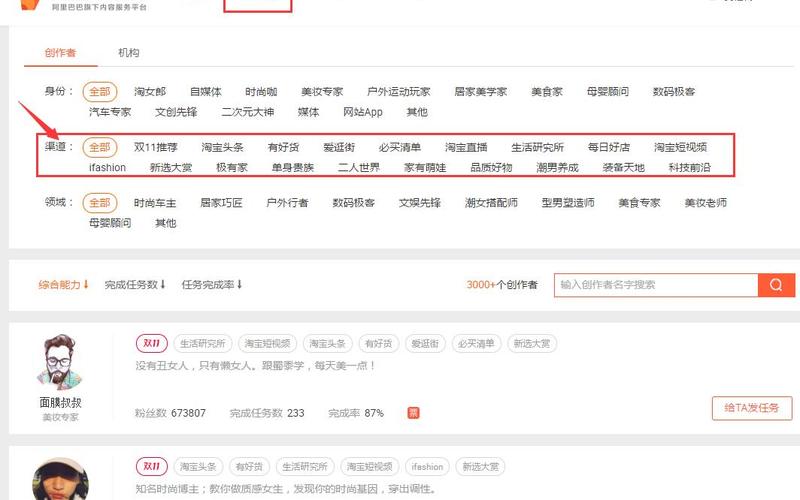The width and height of the screenshot is (800, 500).
Task: Click the ifashion tag on the second creator card
Action: click(428, 467)
